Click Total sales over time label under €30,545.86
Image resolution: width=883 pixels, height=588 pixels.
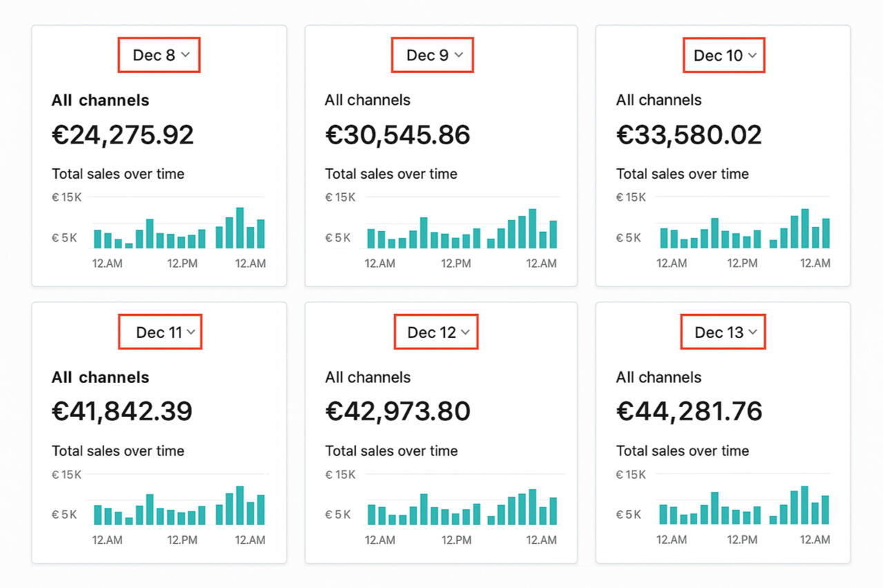(391, 174)
